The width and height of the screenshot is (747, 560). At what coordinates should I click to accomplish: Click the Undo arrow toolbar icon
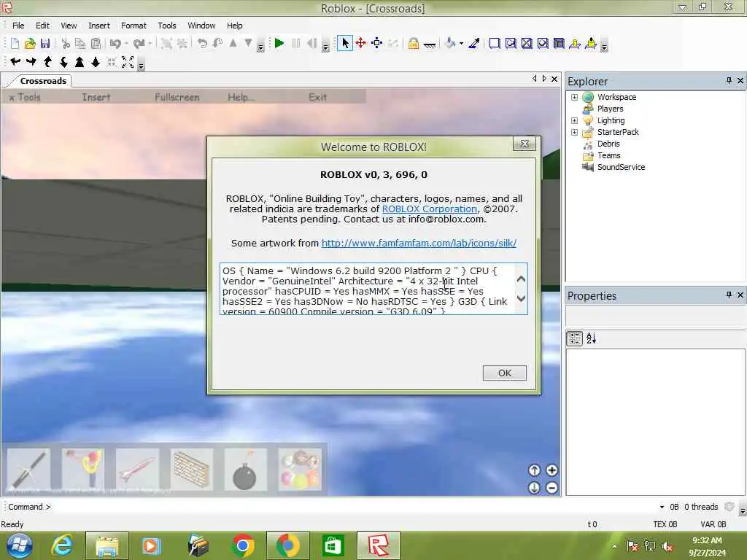[x=115, y=43]
